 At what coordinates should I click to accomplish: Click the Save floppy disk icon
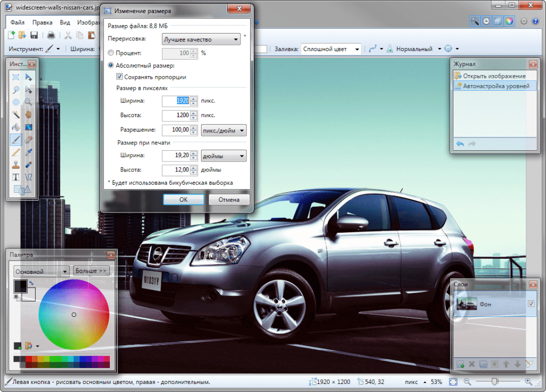[x=34, y=35]
